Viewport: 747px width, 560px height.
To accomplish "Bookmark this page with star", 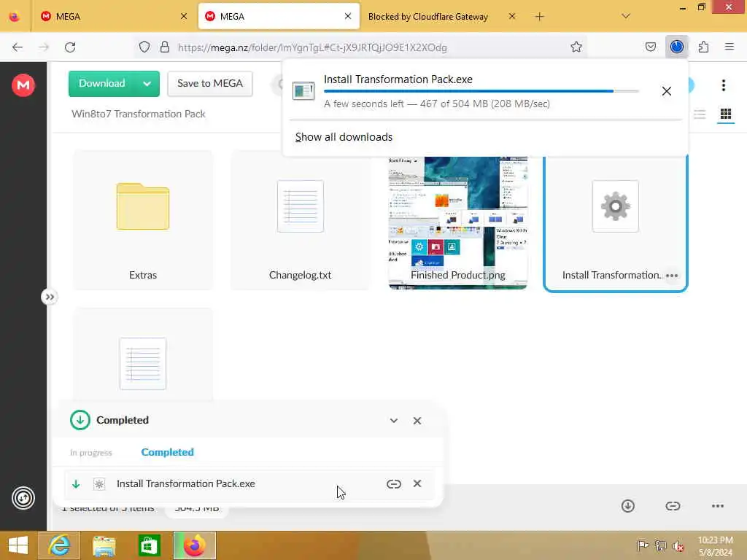I will click(576, 47).
